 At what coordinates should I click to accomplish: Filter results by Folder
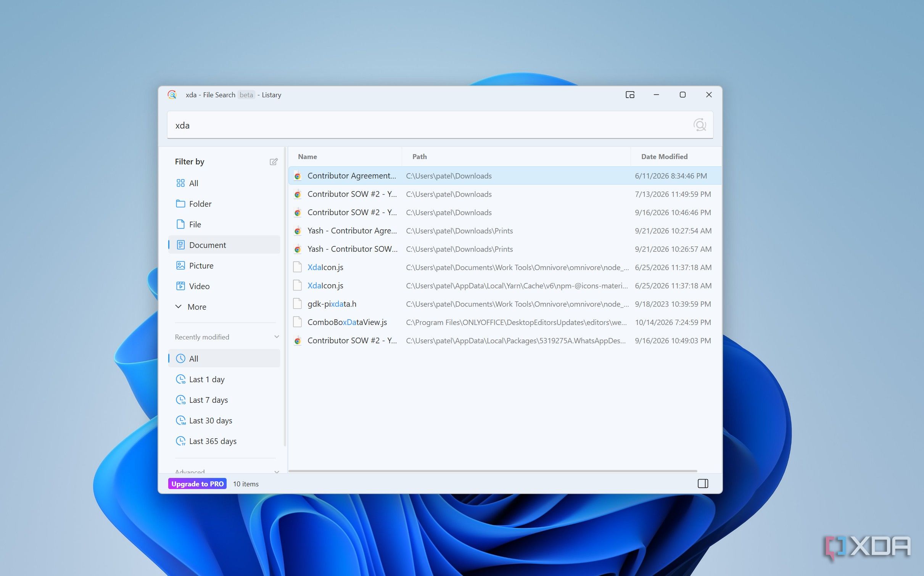tap(224, 204)
